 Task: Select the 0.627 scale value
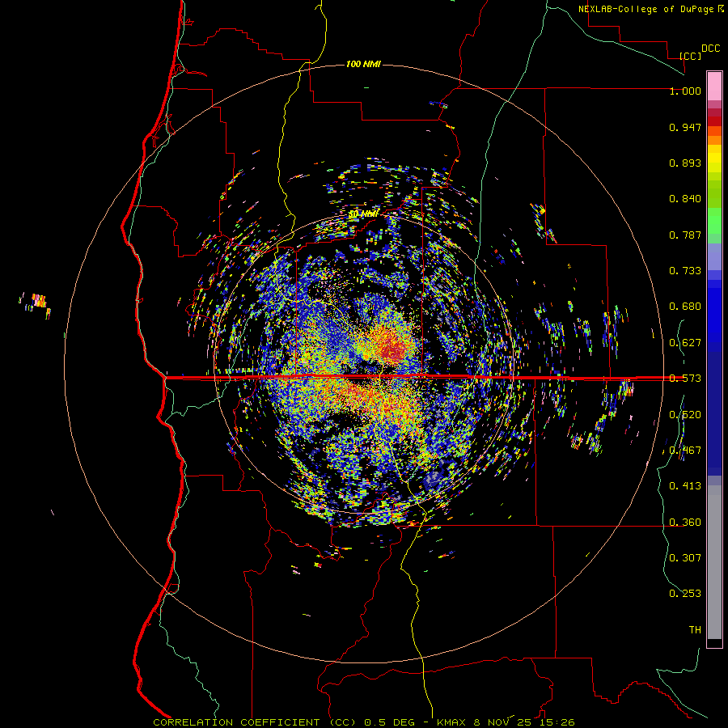(685, 343)
